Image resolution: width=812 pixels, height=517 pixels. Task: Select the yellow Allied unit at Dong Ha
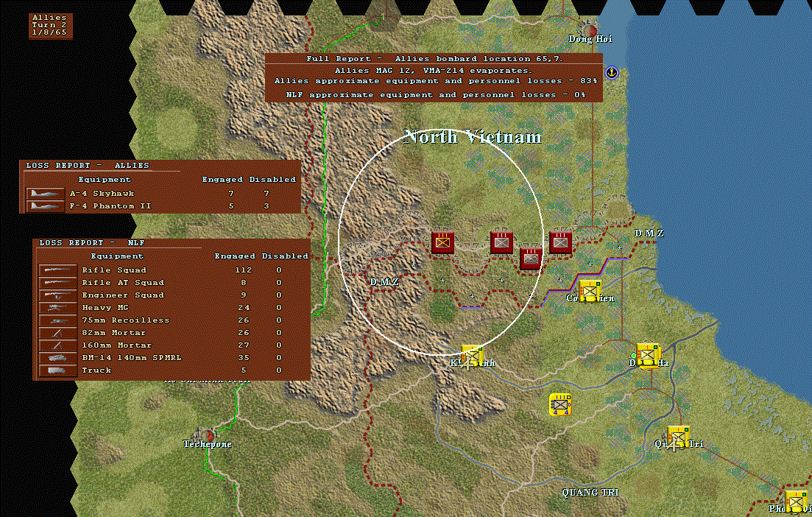[647, 355]
